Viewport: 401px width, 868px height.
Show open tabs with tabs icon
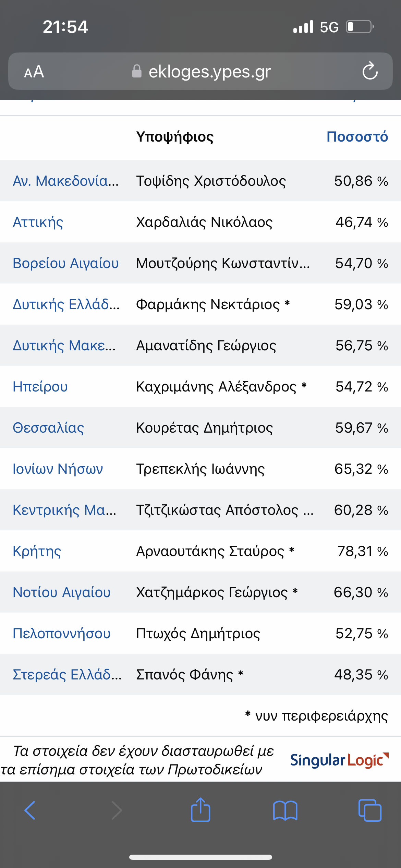(370, 810)
